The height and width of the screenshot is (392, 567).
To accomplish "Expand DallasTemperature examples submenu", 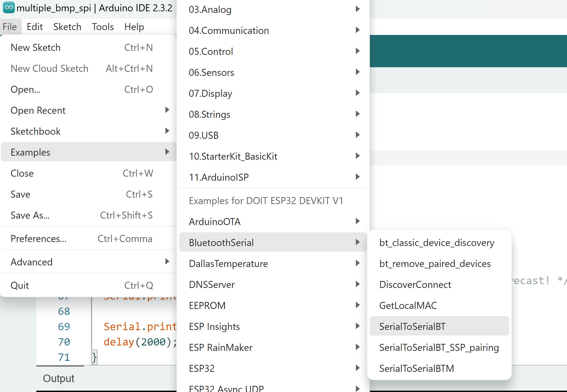I will (273, 264).
